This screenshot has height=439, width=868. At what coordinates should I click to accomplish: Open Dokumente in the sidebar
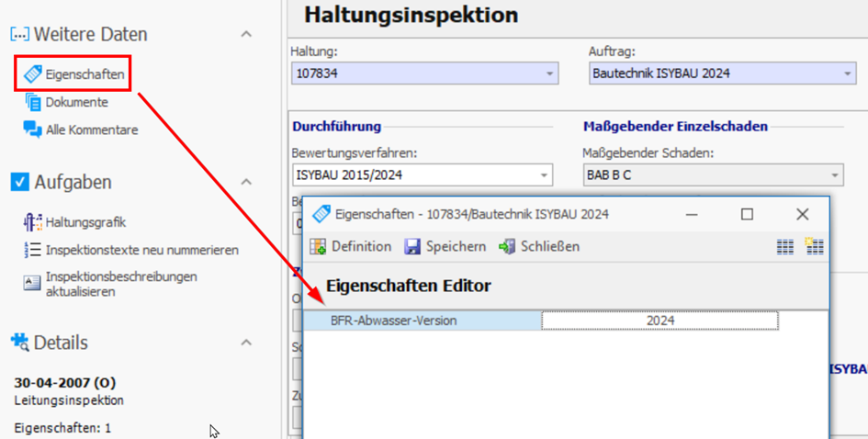76,102
